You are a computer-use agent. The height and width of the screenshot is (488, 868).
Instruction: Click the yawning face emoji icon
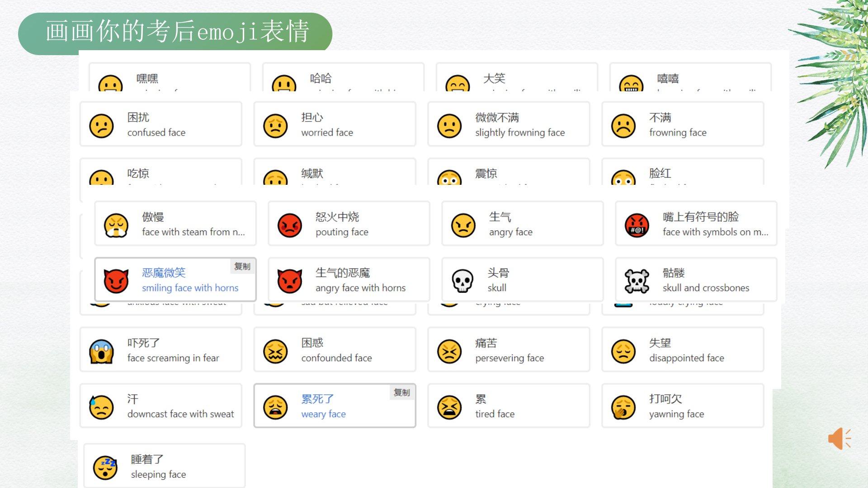(623, 407)
